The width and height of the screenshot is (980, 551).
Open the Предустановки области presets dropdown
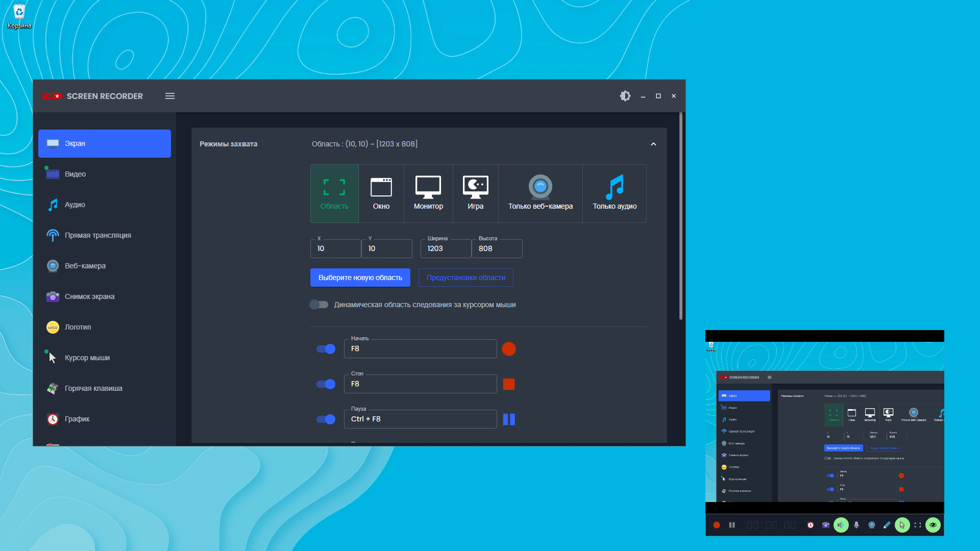tap(465, 278)
